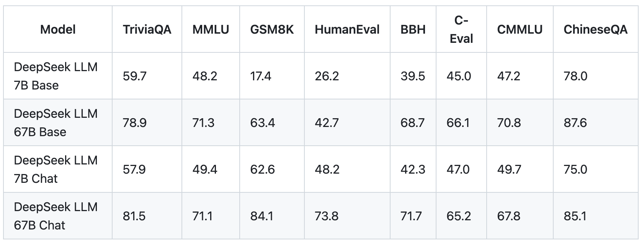
Task: Select the 84.1 GSM8K score cell
Action: (x=262, y=216)
